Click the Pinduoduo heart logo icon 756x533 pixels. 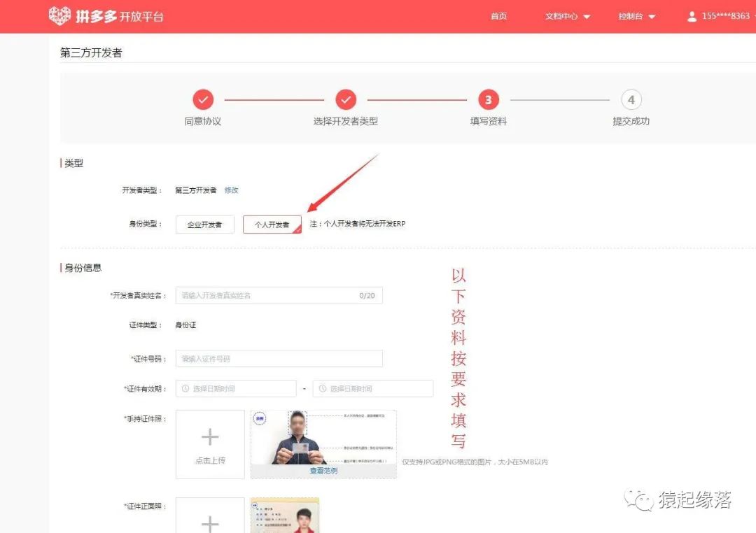[59, 16]
